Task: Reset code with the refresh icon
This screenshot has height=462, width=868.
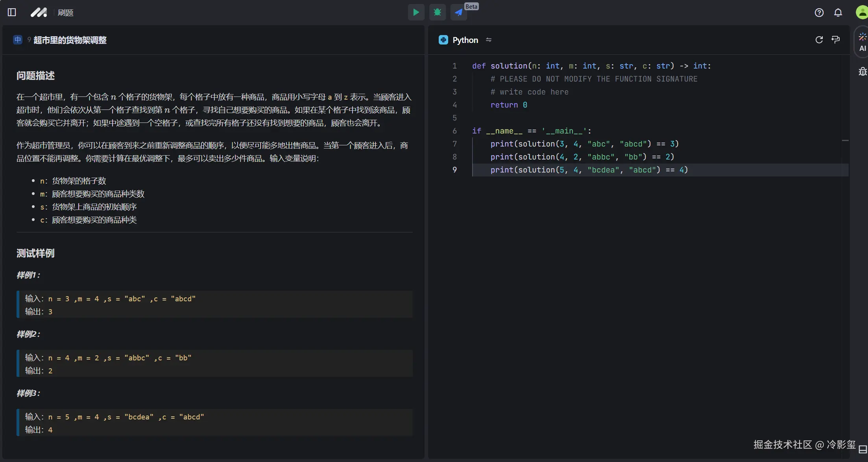Action: [x=819, y=40]
